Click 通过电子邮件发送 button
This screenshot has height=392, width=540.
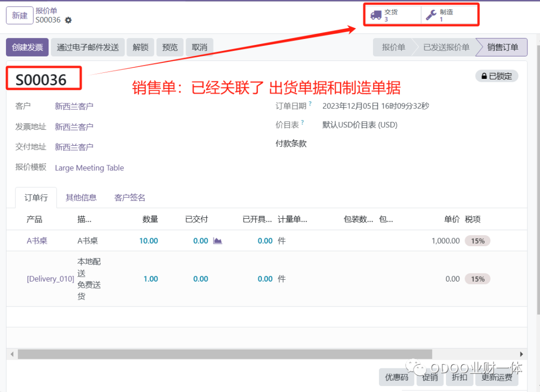pyautogui.click(x=87, y=47)
